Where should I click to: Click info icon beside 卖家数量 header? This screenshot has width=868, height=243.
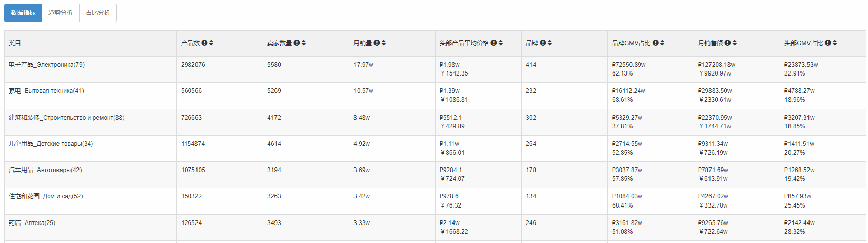tap(297, 43)
